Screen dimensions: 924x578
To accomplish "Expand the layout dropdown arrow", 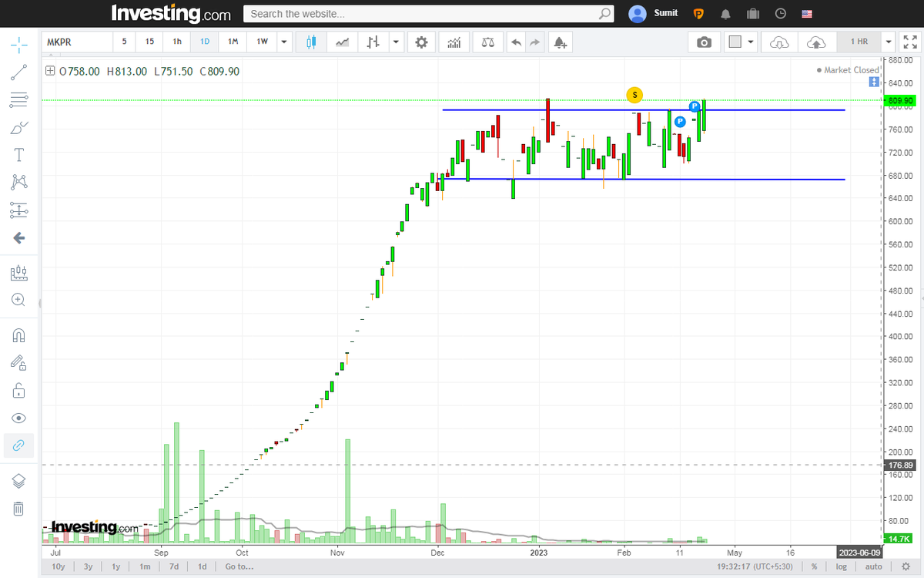I will tap(751, 42).
